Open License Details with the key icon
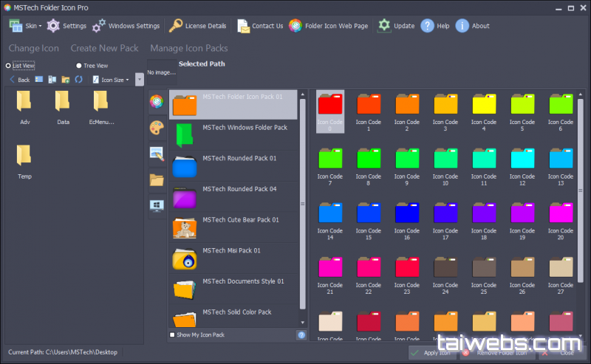Viewport: 591px width, 364px height. (x=197, y=26)
